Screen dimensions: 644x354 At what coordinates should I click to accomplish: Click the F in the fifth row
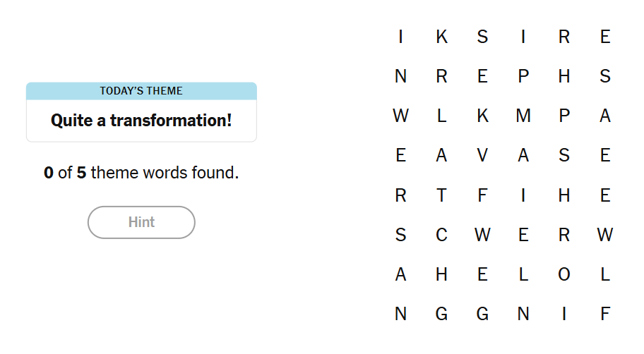point(482,195)
